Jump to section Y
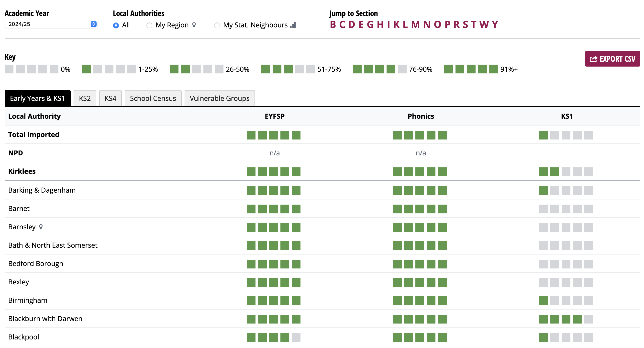This screenshot has height=348, width=644. pos(495,24)
